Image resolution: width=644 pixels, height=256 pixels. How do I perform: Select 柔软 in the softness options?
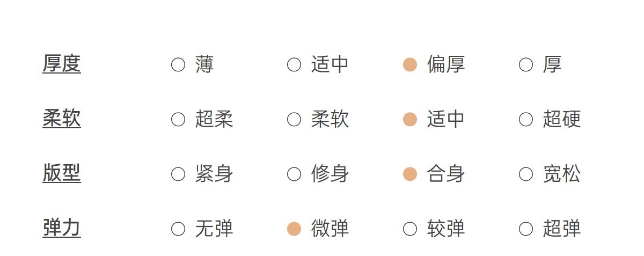click(x=294, y=120)
